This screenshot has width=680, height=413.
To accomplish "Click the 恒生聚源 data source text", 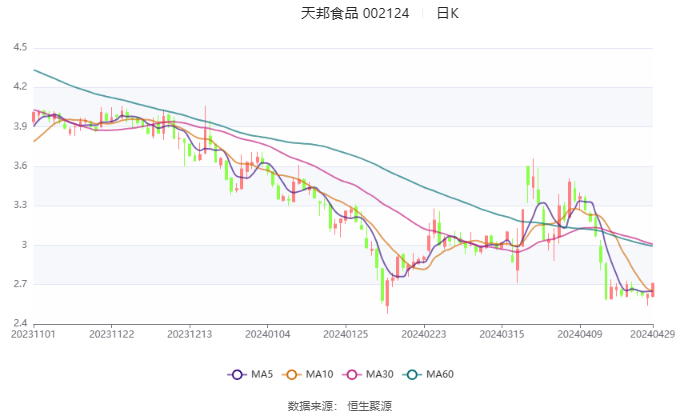I will 369,405.
